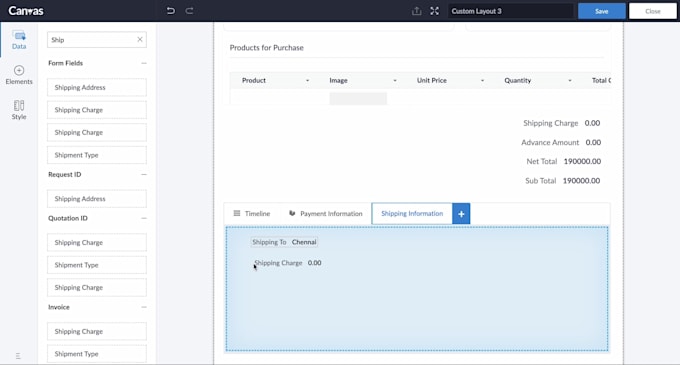Select Shipment Type under Form Fields
Viewport: 680px width, 365px height.
[97, 155]
